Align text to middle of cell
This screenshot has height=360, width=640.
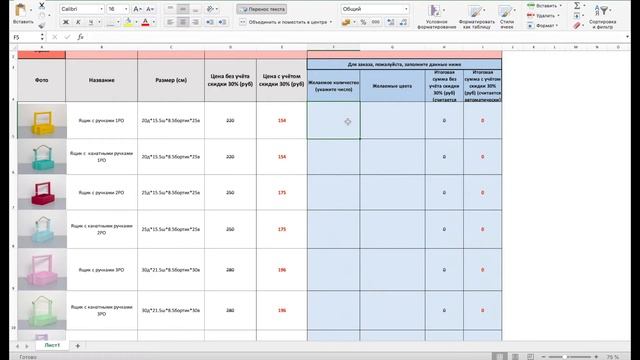[183, 9]
